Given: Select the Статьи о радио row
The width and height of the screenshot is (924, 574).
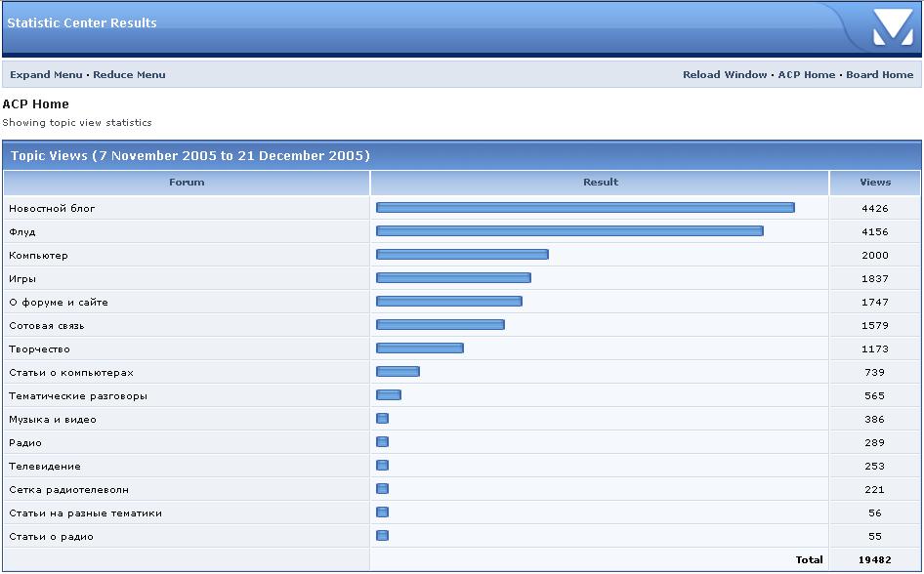Looking at the screenshot, I should click(51, 537).
